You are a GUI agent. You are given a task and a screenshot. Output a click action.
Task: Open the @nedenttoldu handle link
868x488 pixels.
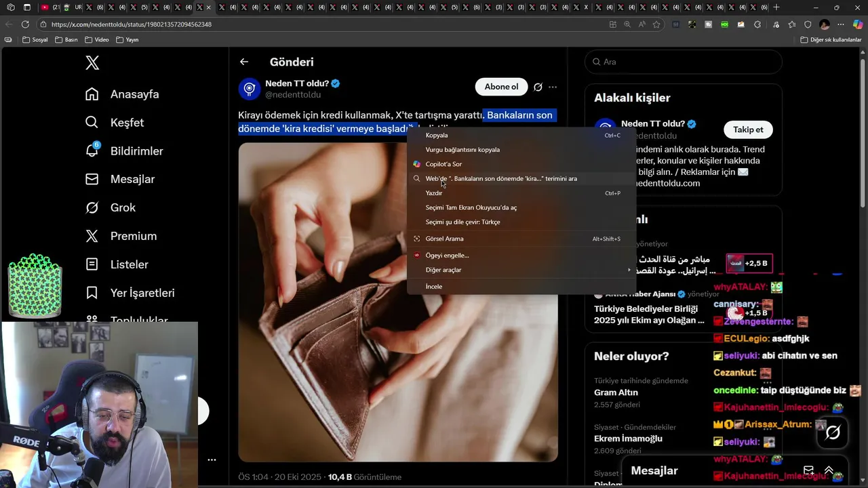pos(293,95)
